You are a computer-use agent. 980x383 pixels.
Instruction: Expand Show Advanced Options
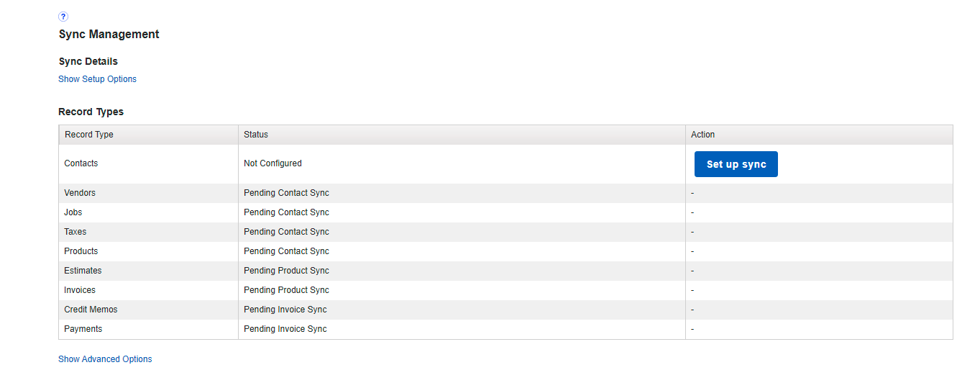pyautogui.click(x=105, y=359)
